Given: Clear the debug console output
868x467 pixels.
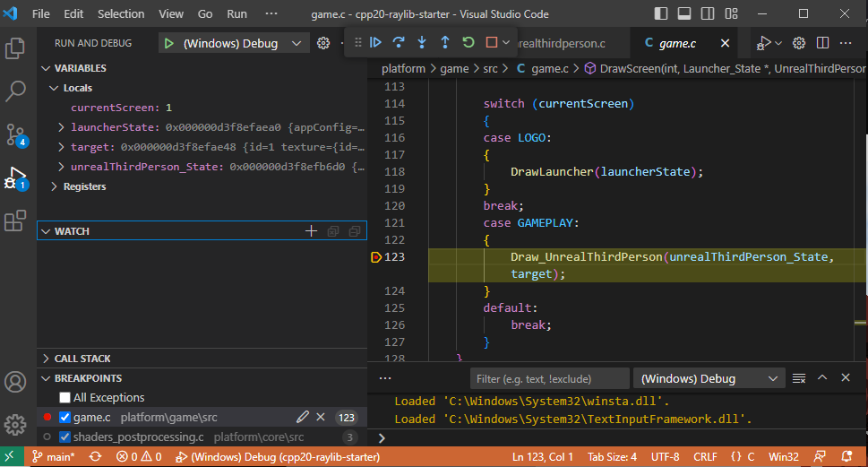Looking at the screenshot, I should tap(799, 378).
